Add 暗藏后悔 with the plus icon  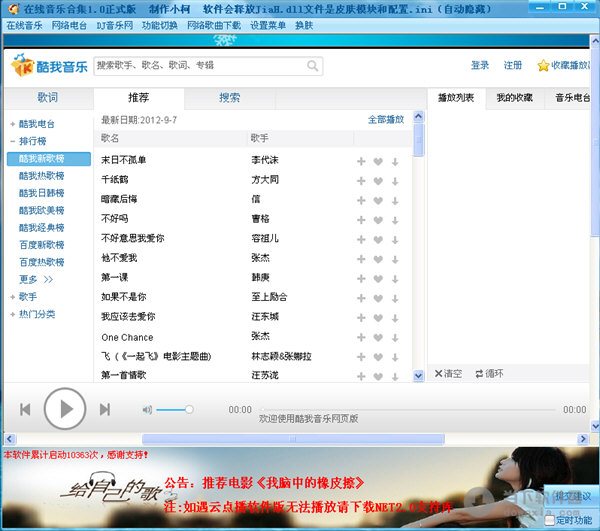[x=361, y=200]
